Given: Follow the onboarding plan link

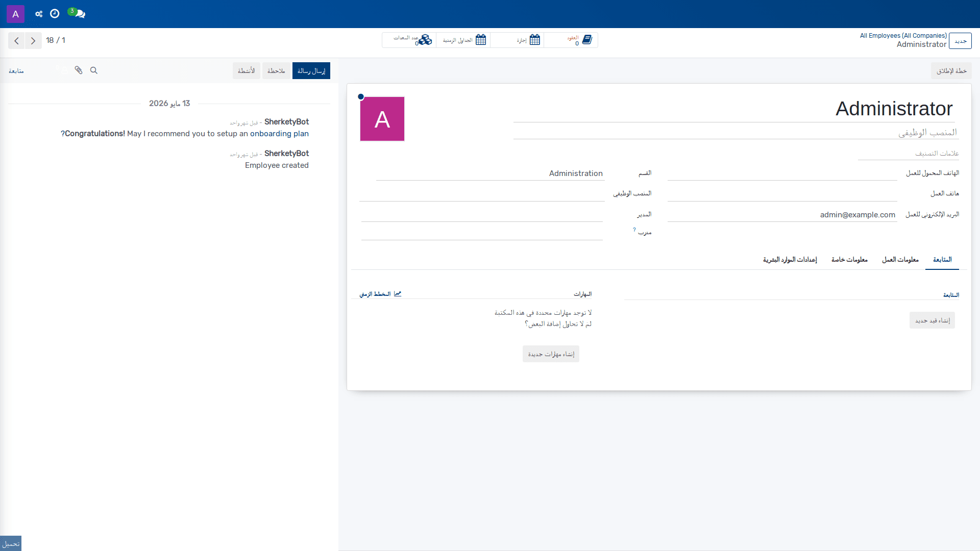Looking at the screenshot, I should point(279,134).
